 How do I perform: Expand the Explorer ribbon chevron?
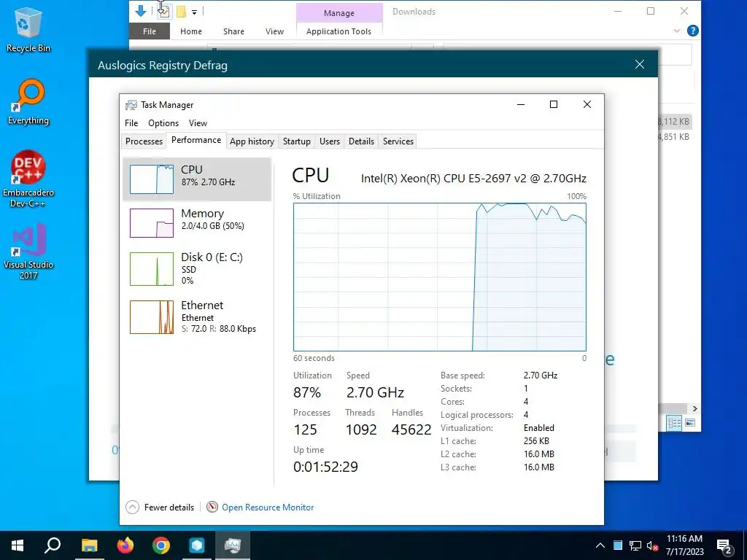[676, 31]
